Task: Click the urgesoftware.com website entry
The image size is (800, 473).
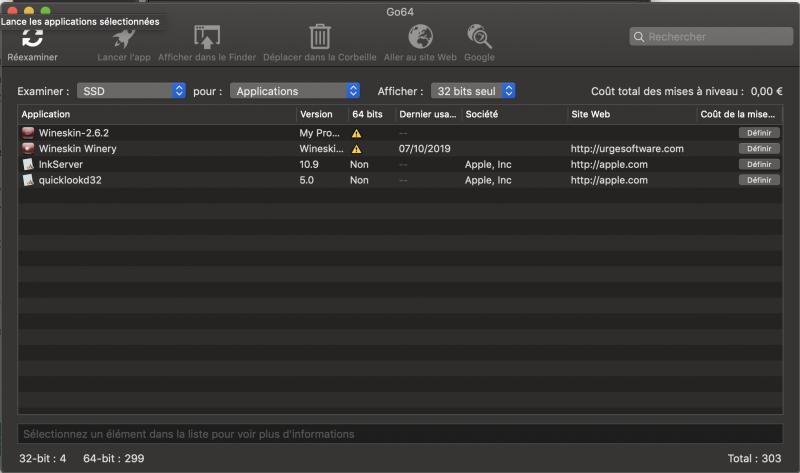Action: click(627, 149)
